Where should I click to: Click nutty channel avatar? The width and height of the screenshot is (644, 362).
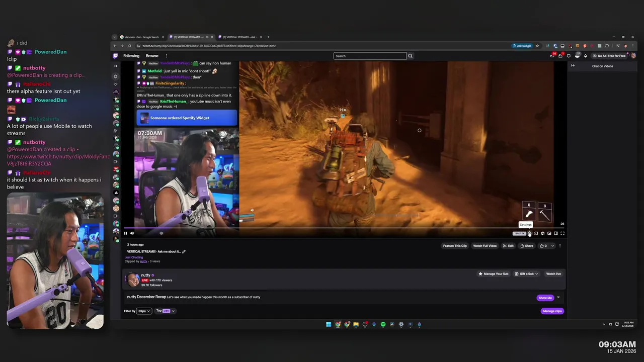(132, 279)
